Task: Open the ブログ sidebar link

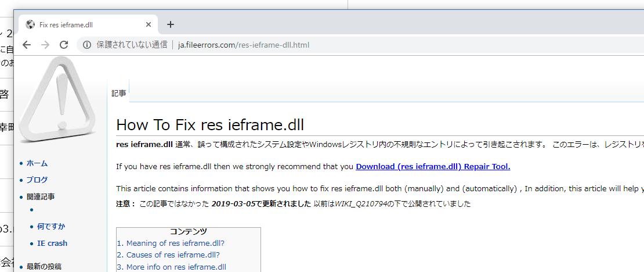Action: click(x=37, y=180)
